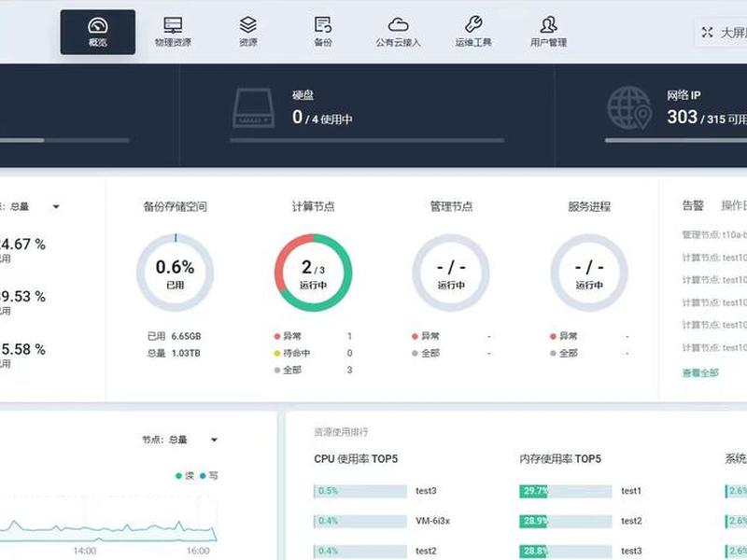Open the 用户管理 user management tab

coord(548,32)
